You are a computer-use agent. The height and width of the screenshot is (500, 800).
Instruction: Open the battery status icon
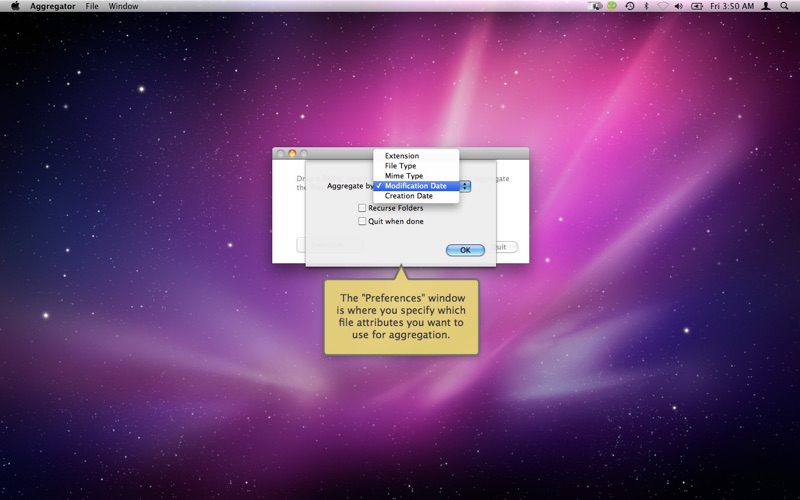(696, 6)
